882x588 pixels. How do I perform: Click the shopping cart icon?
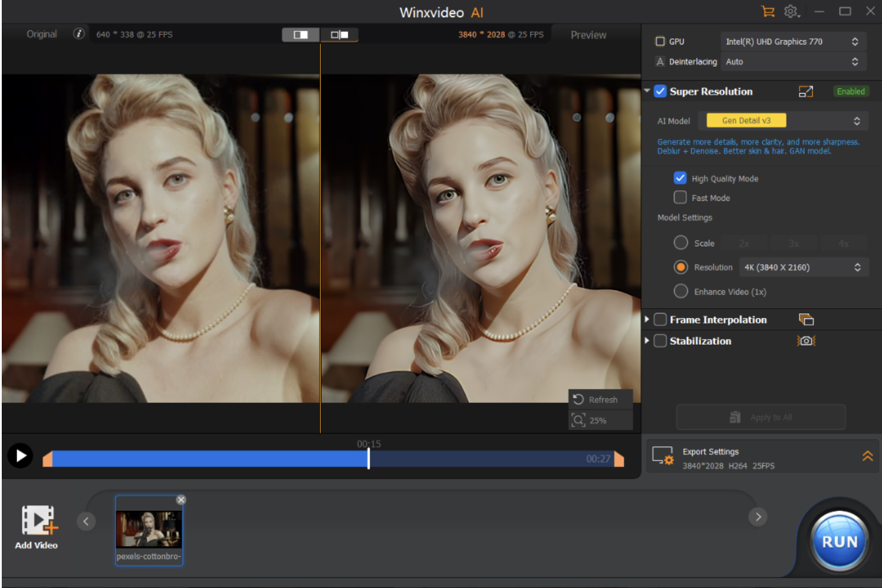[x=768, y=11]
